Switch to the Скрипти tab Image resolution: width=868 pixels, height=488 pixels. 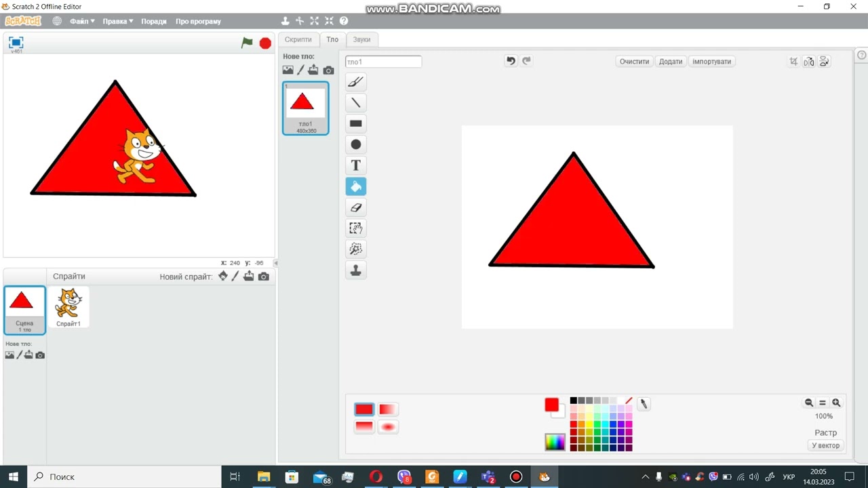[x=298, y=39]
